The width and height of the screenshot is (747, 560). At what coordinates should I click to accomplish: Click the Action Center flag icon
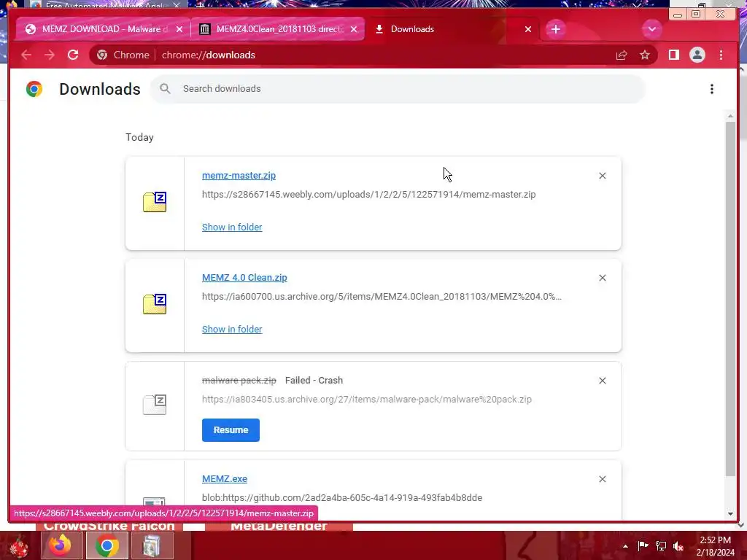tap(643, 545)
